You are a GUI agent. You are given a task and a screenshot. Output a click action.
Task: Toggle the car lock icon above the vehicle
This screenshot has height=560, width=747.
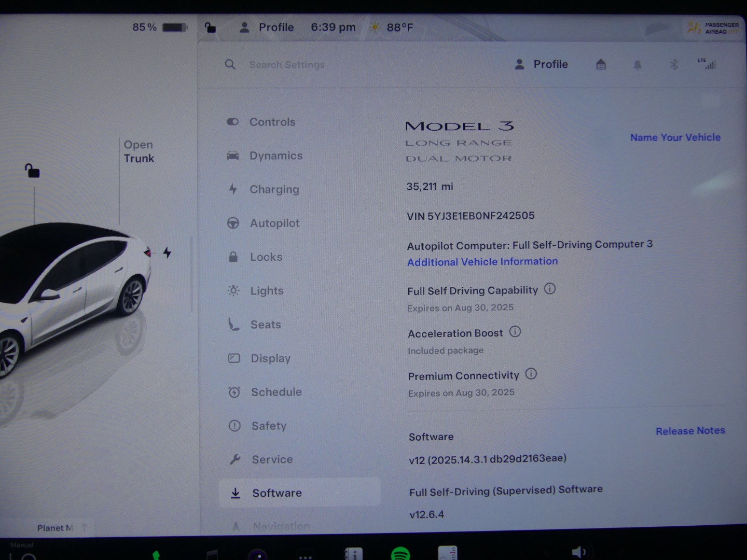tap(32, 171)
